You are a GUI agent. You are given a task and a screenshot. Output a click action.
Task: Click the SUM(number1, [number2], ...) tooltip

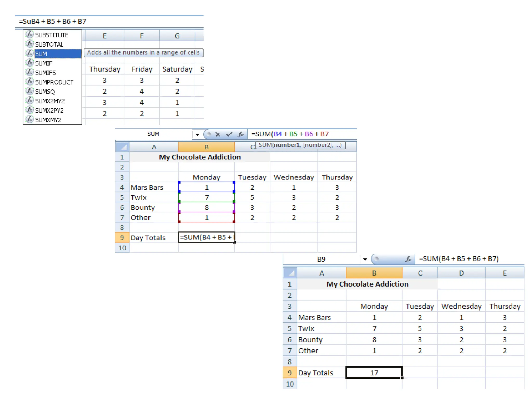(300, 145)
